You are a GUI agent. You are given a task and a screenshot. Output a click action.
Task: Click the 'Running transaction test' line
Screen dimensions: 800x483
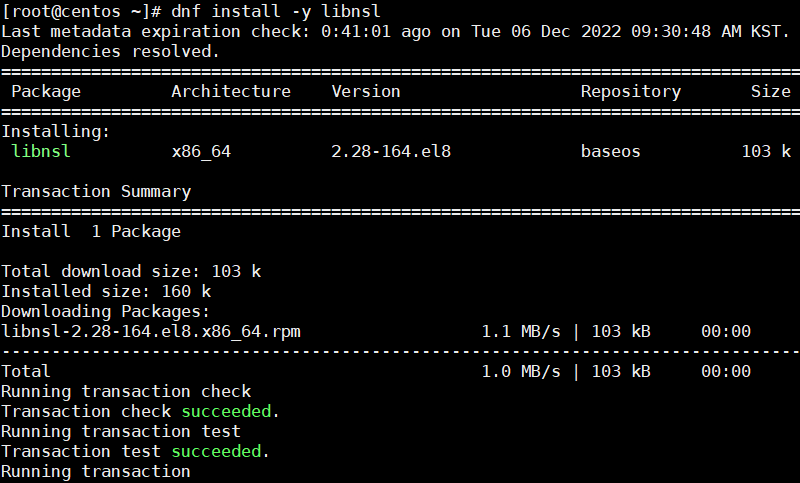point(121,431)
